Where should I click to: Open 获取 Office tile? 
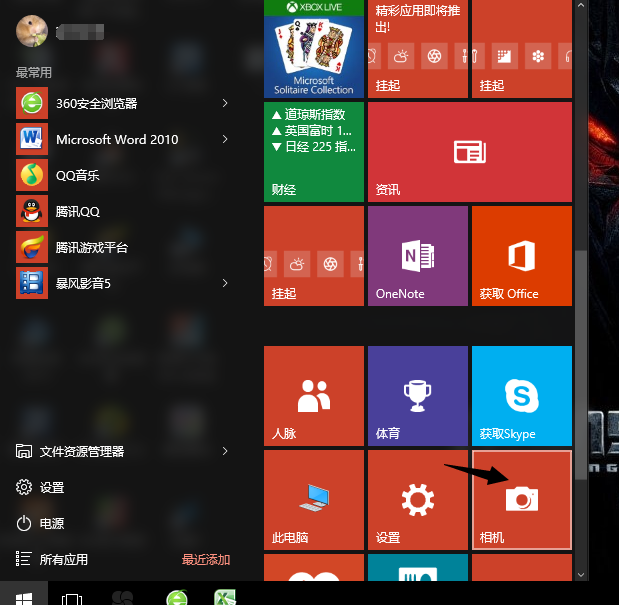pos(522,256)
